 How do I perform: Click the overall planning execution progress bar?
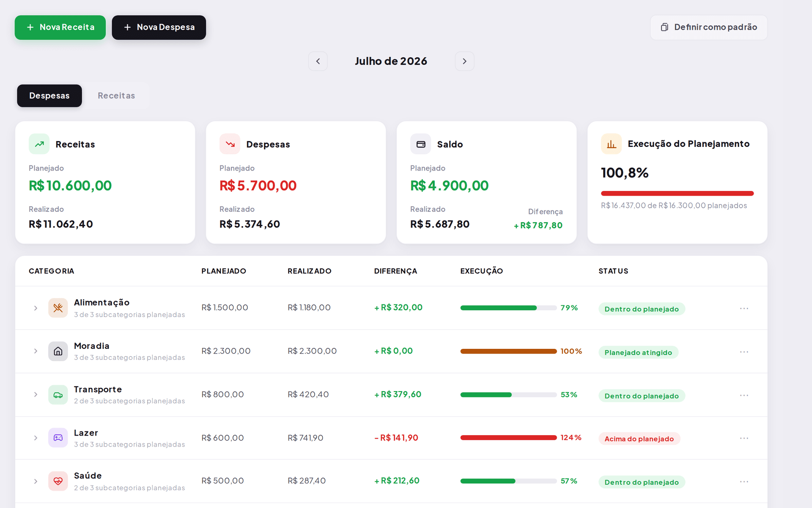point(677,193)
